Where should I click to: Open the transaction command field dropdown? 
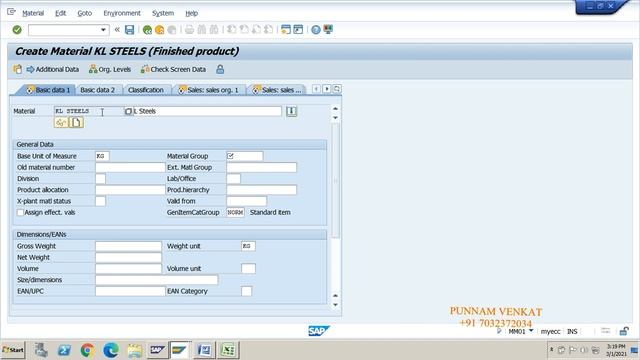click(x=103, y=30)
